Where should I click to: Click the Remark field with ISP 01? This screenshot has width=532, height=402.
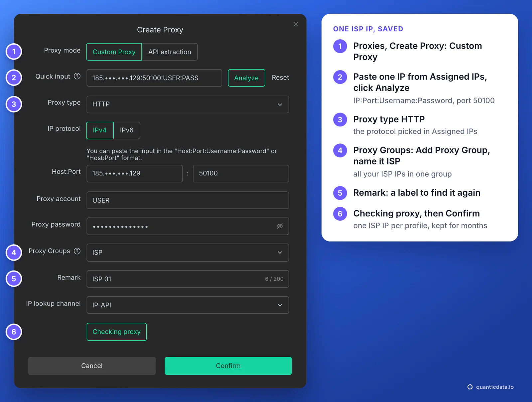[188, 279]
